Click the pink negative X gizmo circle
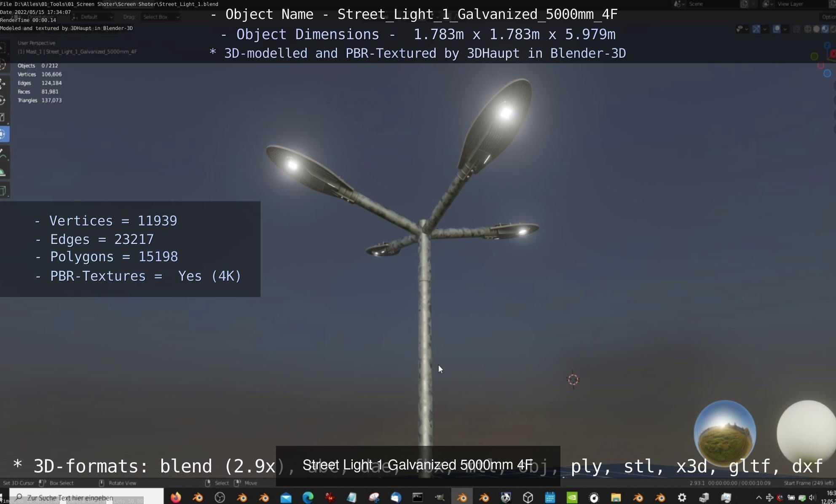This screenshot has height=504, width=836. (820, 65)
